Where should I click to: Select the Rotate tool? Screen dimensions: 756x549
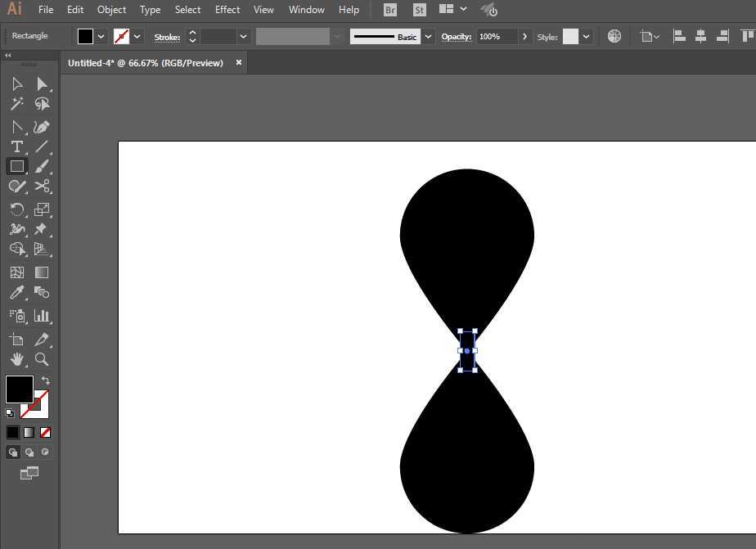pyautogui.click(x=16, y=209)
